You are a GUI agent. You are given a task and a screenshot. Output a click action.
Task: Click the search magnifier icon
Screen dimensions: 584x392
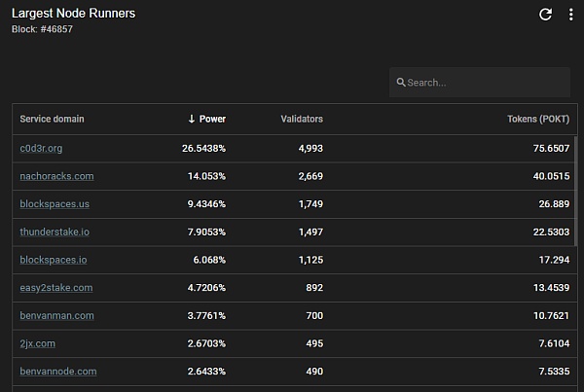tap(401, 83)
